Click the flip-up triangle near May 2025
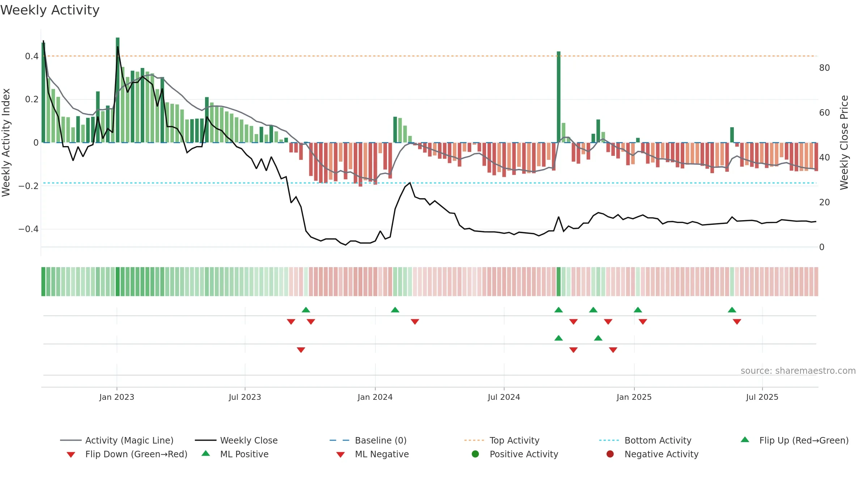This screenshot has width=868, height=488. (732, 310)
